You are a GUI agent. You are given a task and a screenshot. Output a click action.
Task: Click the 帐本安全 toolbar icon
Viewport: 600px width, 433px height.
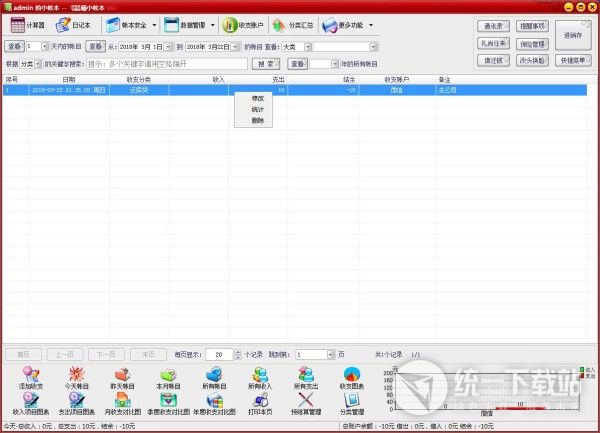[x=114, y=25]
